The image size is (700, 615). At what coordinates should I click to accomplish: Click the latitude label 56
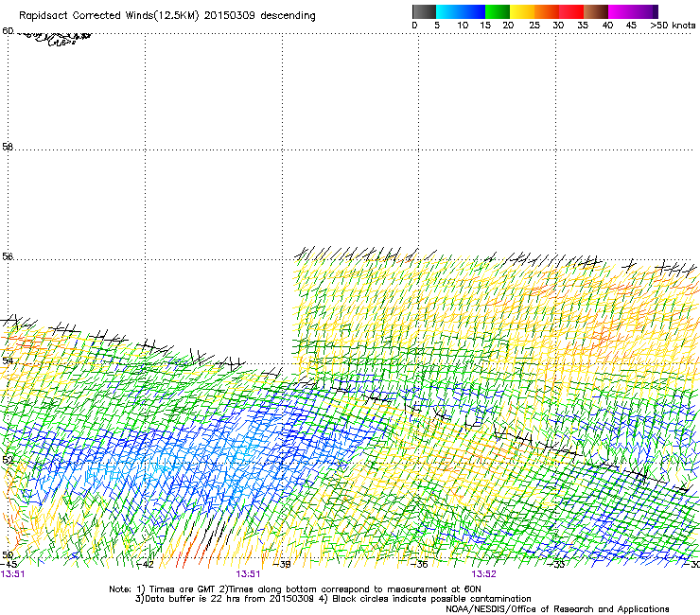tap(8, 256)
